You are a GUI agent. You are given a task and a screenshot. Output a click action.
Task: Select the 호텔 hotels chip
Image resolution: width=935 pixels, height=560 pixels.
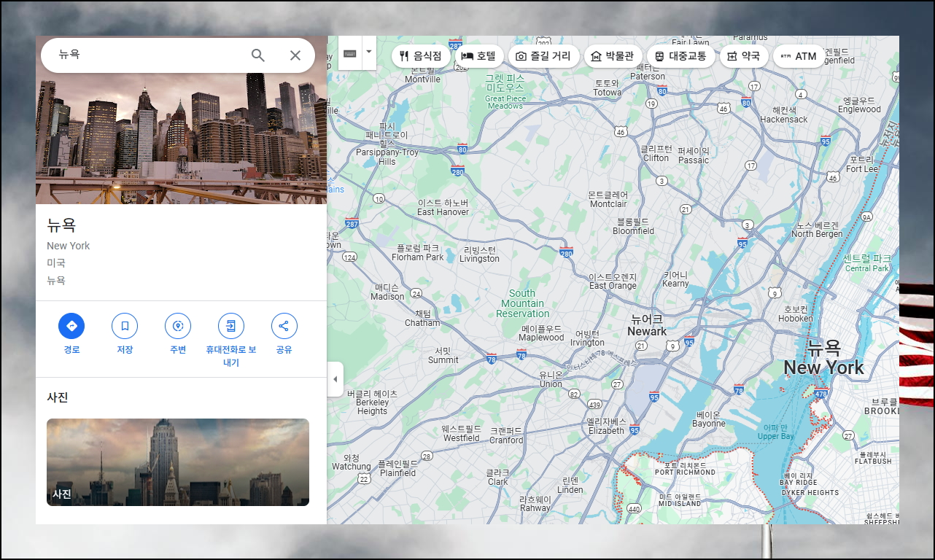pos(478,56)
